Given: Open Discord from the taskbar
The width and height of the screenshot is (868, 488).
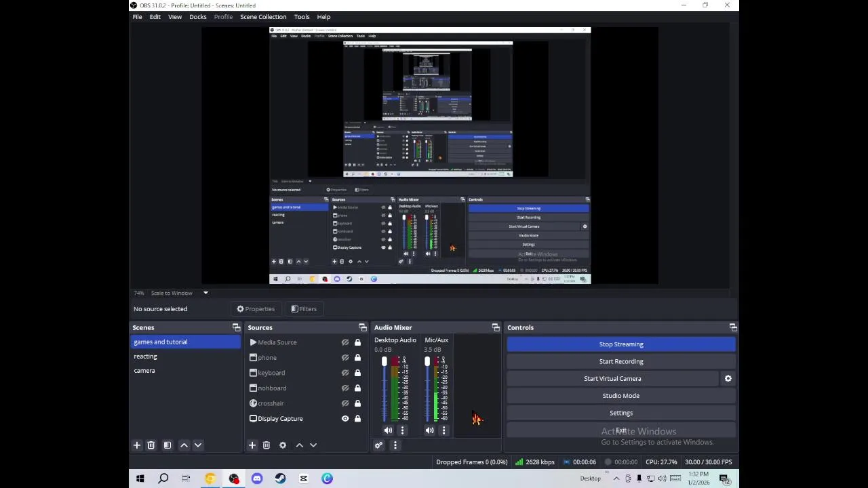Looking at the screenshot, I should (257, 479).
